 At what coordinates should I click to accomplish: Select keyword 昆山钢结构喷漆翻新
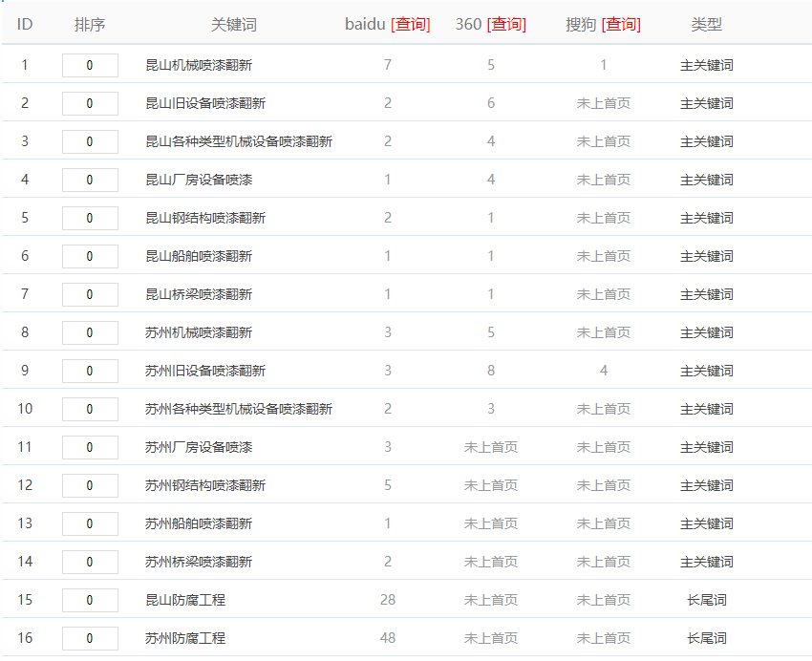pos(205,218)
